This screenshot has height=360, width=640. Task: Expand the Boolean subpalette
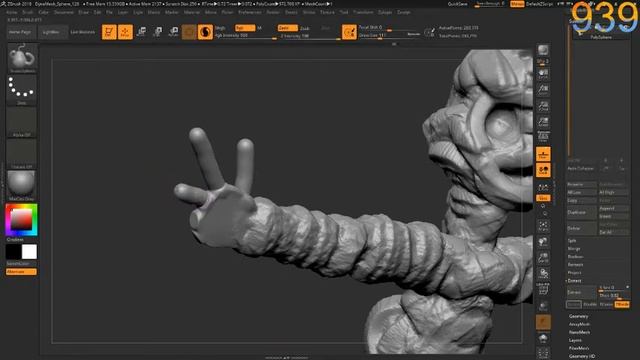[x=575, y=257]
